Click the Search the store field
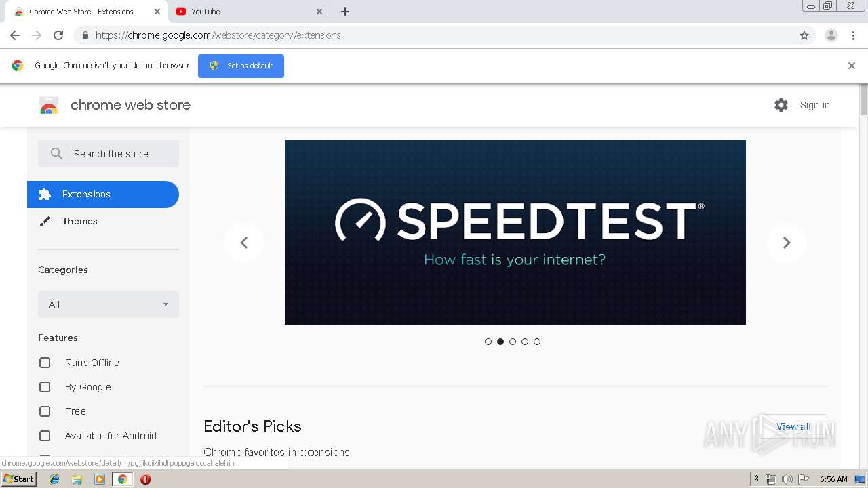Image resolution: width=868 pixels, height=488 pixels. 108,154
